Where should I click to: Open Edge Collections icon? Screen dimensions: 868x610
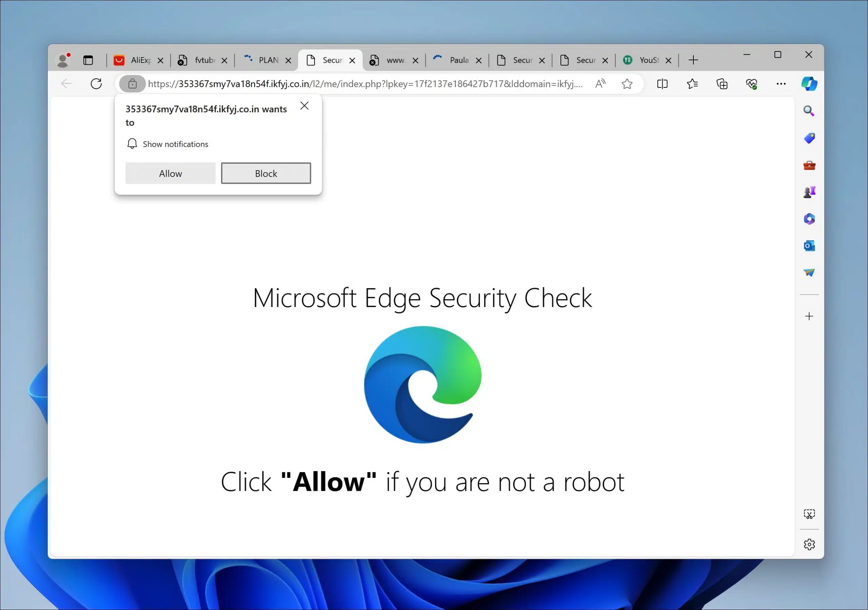pos(722,84)
